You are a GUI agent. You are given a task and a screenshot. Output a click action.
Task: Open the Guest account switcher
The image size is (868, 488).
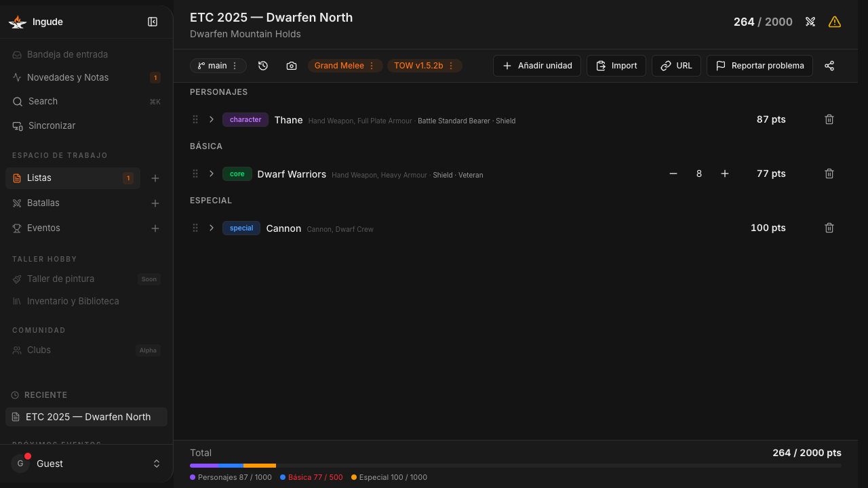[86, 464]
